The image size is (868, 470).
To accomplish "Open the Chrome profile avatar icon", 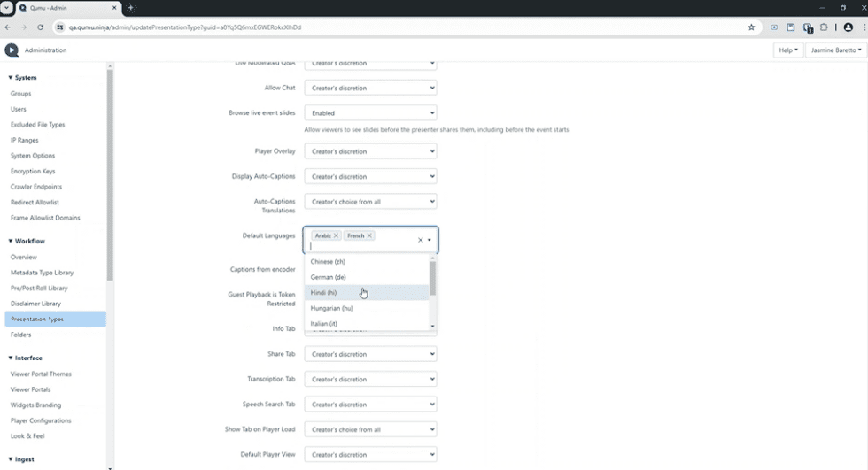I will (848, 27).
